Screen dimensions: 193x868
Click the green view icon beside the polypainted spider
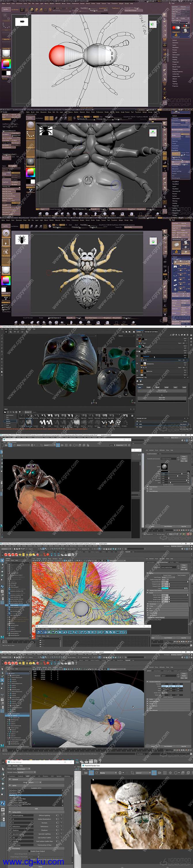pos(153,241)
